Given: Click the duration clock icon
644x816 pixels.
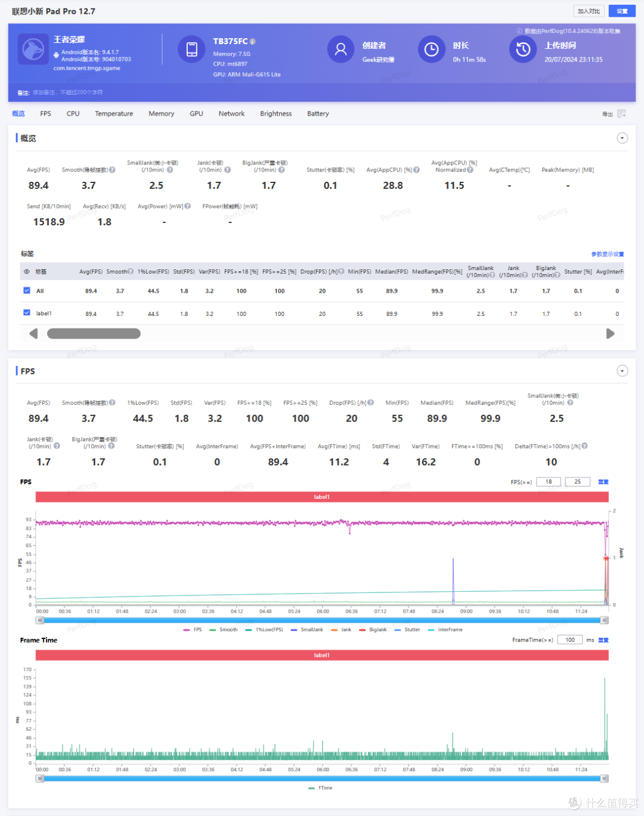Looking at the screenshot, I should (x=432, y=49).
